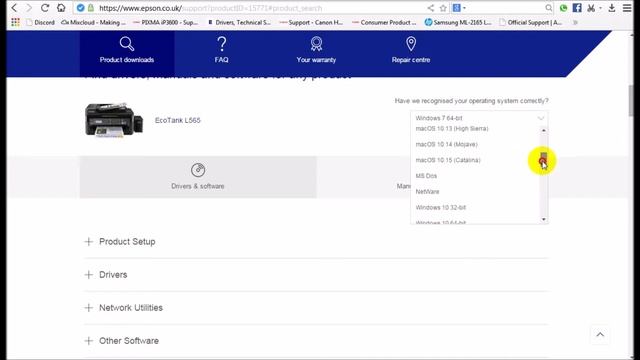Click the green WhatsApp extension icon
The width and height of the screenshot is (640, 360).
click(x=563, y=8)
